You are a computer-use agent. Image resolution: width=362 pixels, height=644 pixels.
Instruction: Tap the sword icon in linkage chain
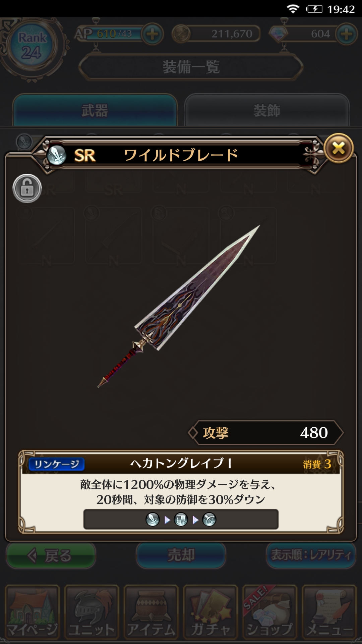pos(153,520)
